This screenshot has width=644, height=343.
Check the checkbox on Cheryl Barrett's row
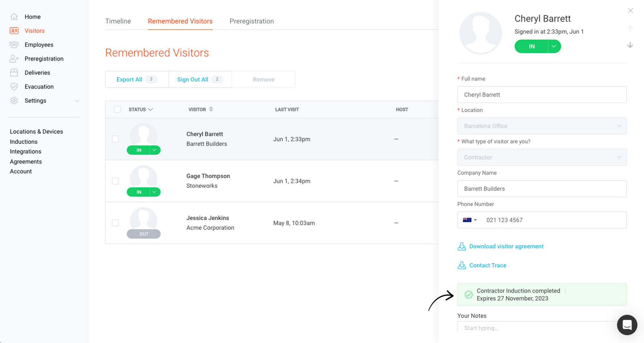(115, 139)
